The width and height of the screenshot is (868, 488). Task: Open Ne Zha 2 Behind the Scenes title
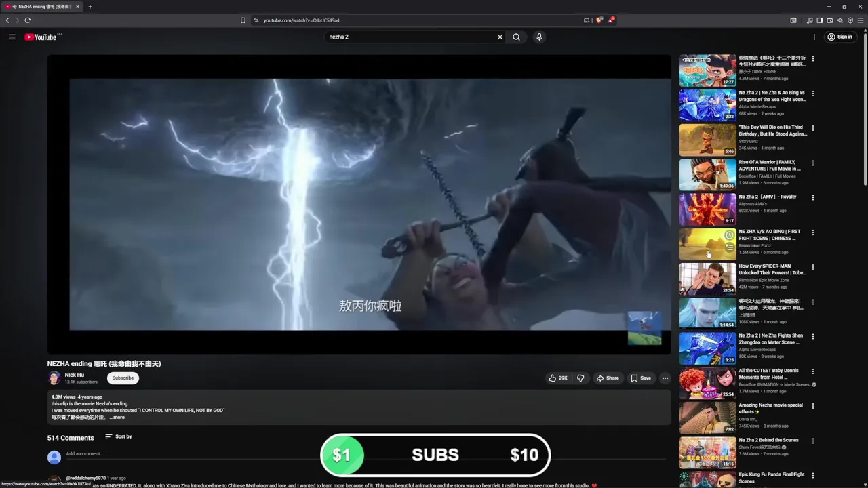(x=768, y=440)
